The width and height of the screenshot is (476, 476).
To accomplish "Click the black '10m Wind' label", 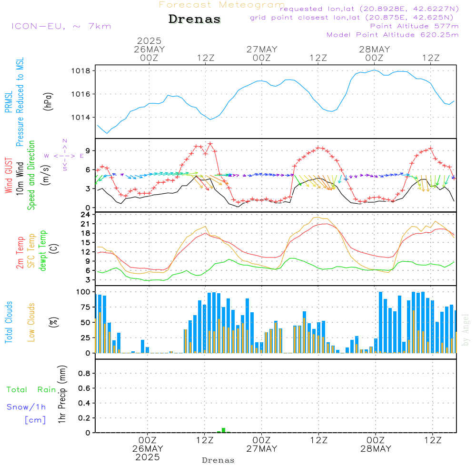I will pos(20,178).
